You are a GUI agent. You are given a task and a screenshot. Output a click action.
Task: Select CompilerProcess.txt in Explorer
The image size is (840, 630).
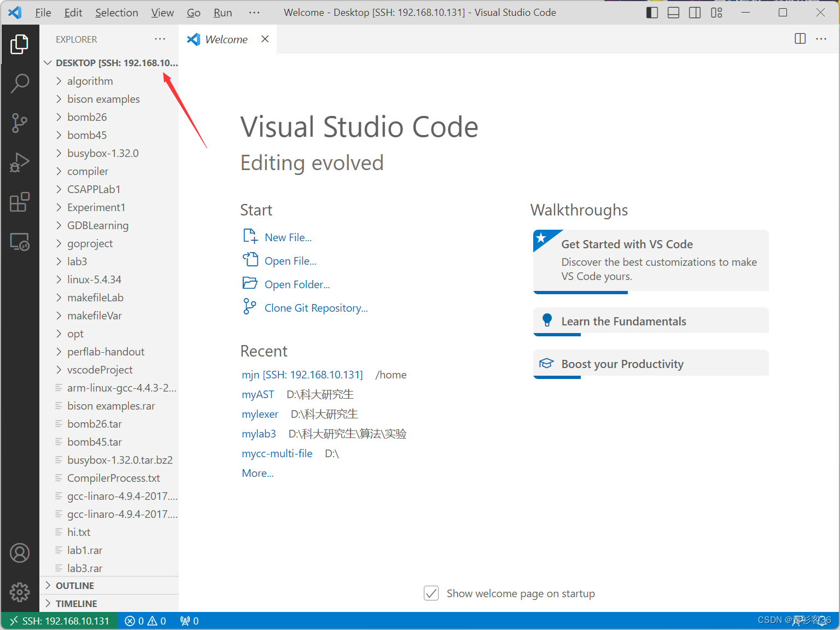109,478
